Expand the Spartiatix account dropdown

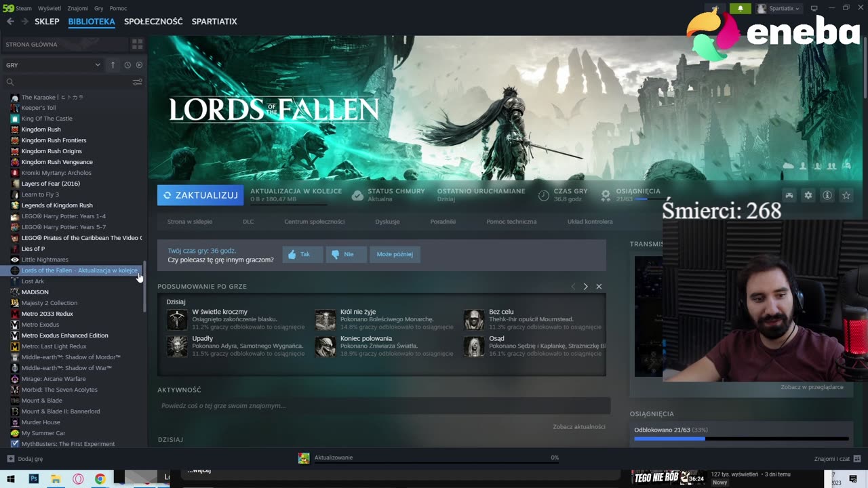[x=778, y=8]
